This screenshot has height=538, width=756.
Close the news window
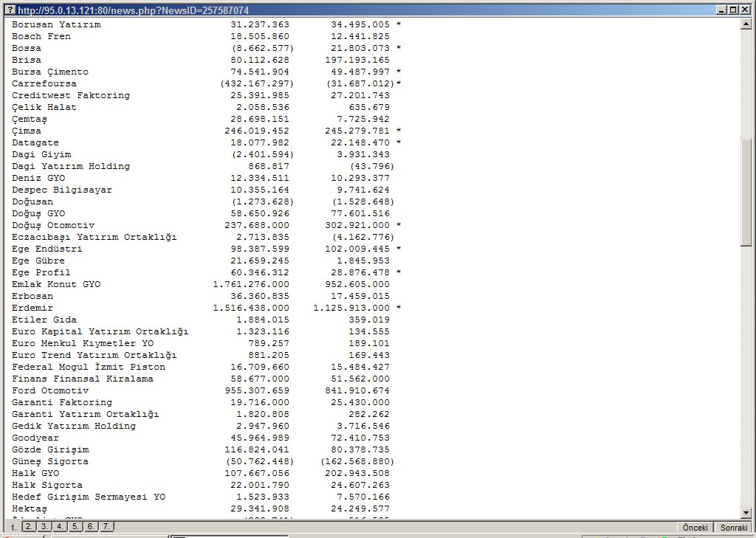point(743,10)
